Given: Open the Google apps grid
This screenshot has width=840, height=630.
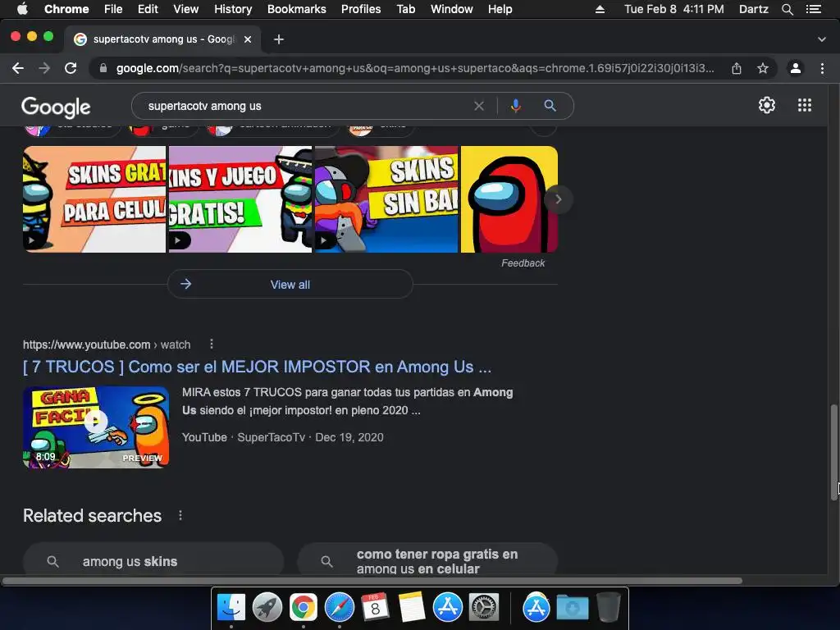Looking at the screenshot, I should tap(805, 105).
